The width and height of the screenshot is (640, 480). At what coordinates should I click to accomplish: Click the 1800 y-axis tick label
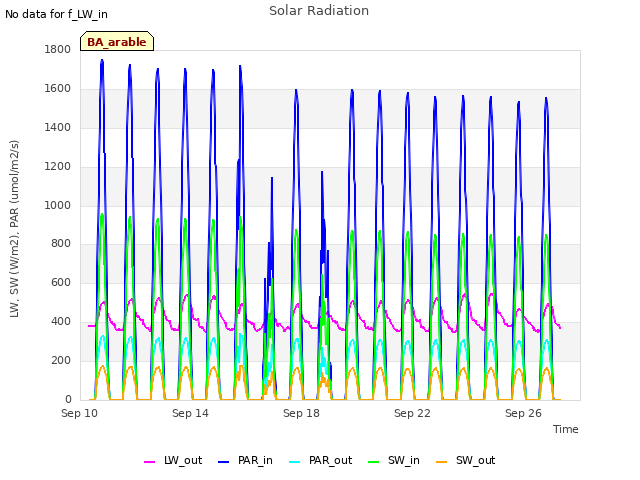click(x=58, y=49)
